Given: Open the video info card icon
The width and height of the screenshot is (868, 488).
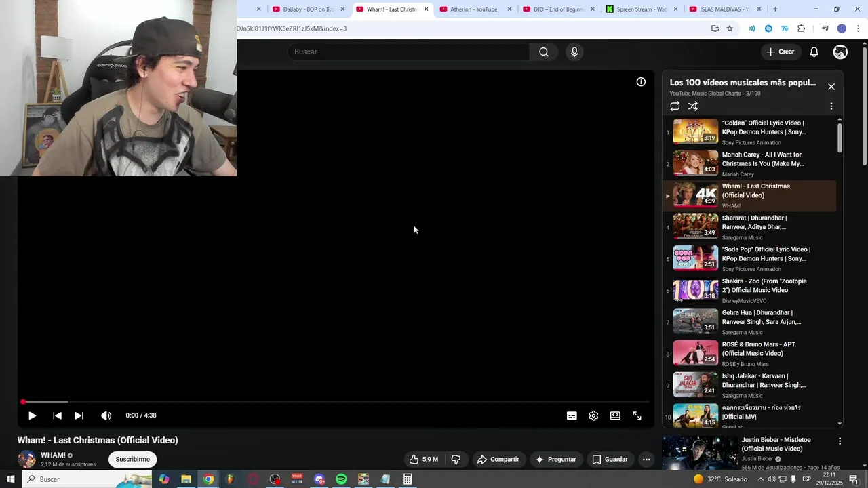Looking at the screenshot, I should click(x=641, y=82).
